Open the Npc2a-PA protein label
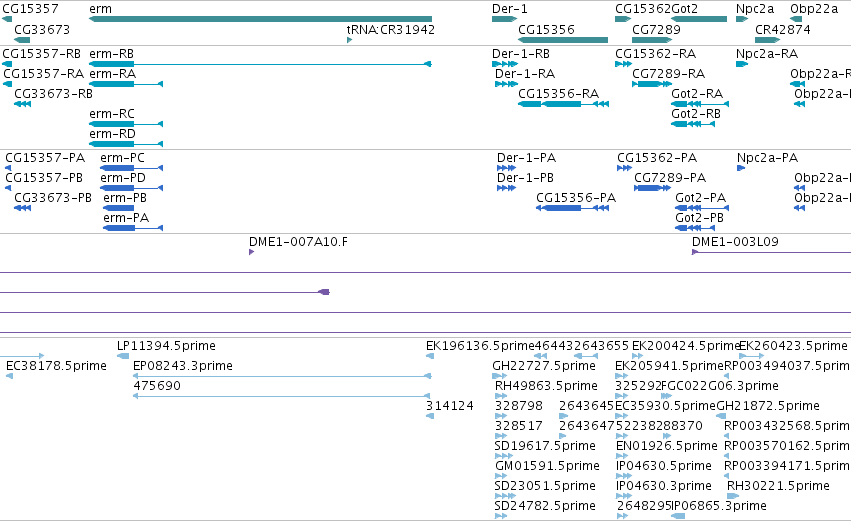 point(767,158)
